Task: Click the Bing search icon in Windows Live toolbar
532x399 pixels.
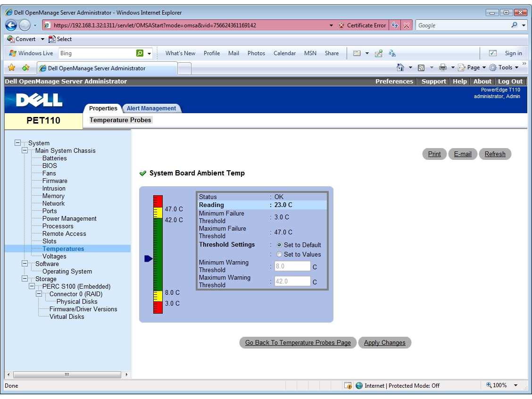Action: coord(140,53)
